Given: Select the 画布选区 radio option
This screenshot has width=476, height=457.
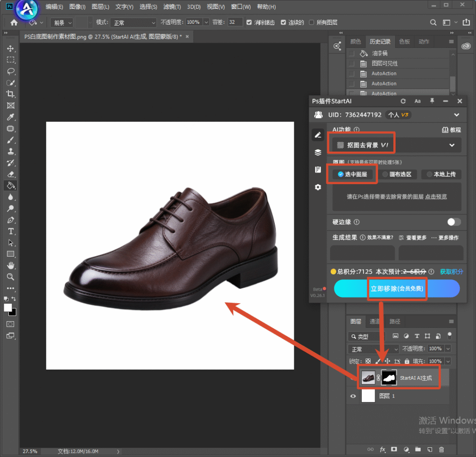Looking at the screenshot, I should [x=397, y=174].
